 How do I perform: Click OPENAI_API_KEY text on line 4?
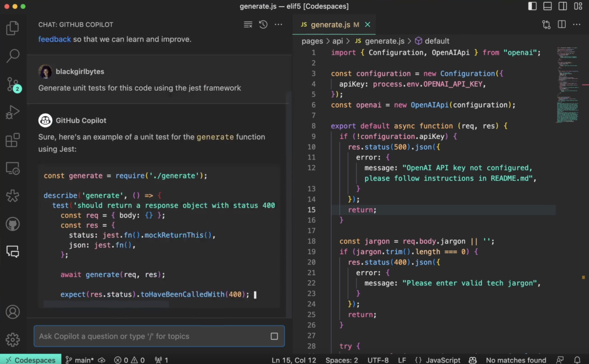452,84
